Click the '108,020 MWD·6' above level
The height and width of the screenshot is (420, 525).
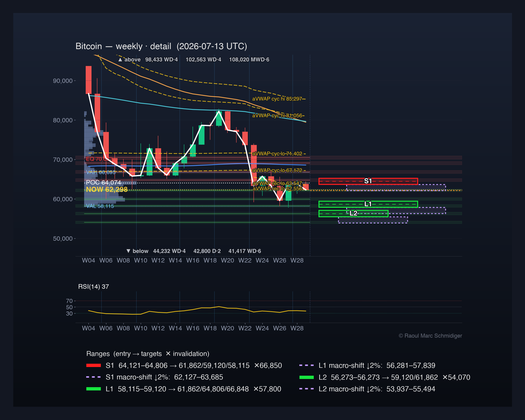coord(249,60)
